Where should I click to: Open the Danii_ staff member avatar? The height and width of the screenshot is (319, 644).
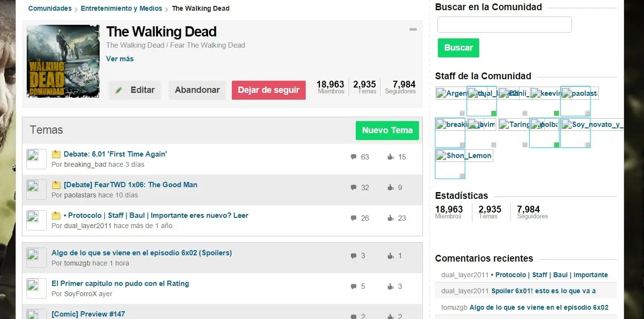[513, 101]
